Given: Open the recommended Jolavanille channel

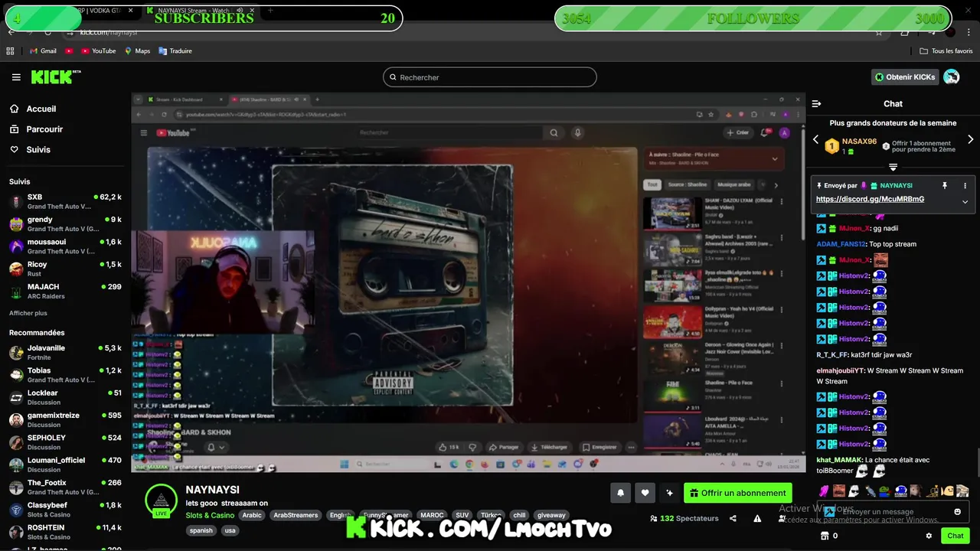Looking at the screenshot, I should [x=66, y=352].
